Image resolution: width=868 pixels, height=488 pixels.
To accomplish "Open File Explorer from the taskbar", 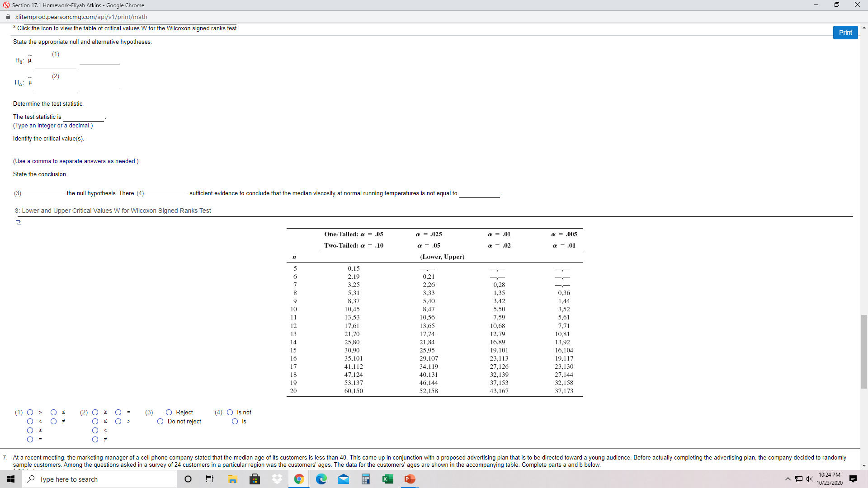I will click(x=232, y=479).
